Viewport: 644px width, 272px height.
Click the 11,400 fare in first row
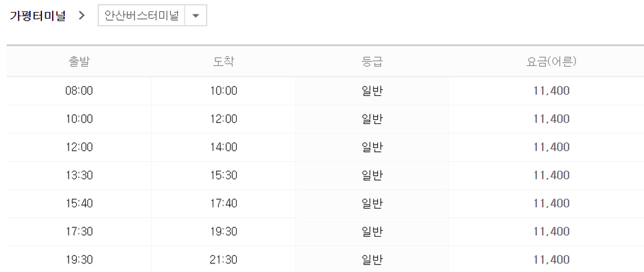[x=551, y=91]
